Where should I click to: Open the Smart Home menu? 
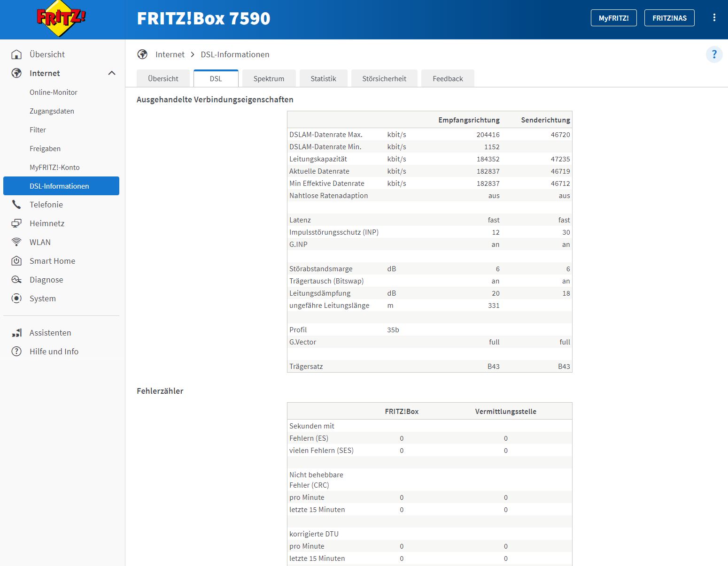pyautogui.click(x=61, y=261)
